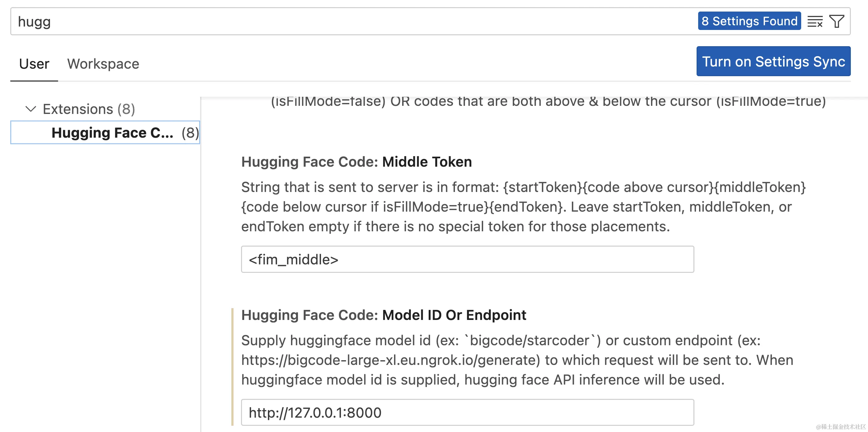Select the <fim_middle> token text
868x432 pixels.
[293, 259]
